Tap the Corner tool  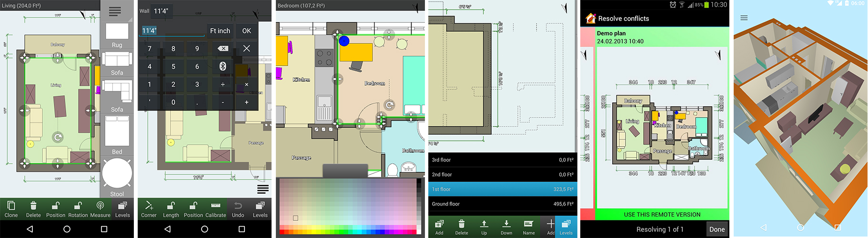149,209
